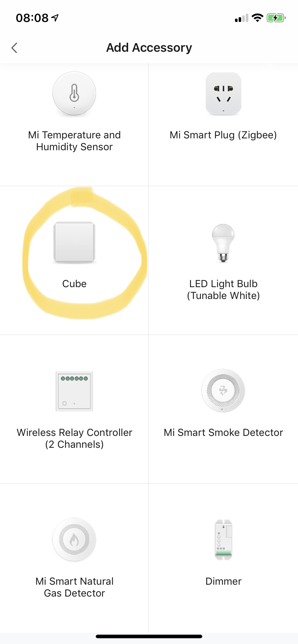This screenshot has height=644, width=298.
Task: Tap the Cube device icon
Action: pyautogui.click(x=74, y=242)
